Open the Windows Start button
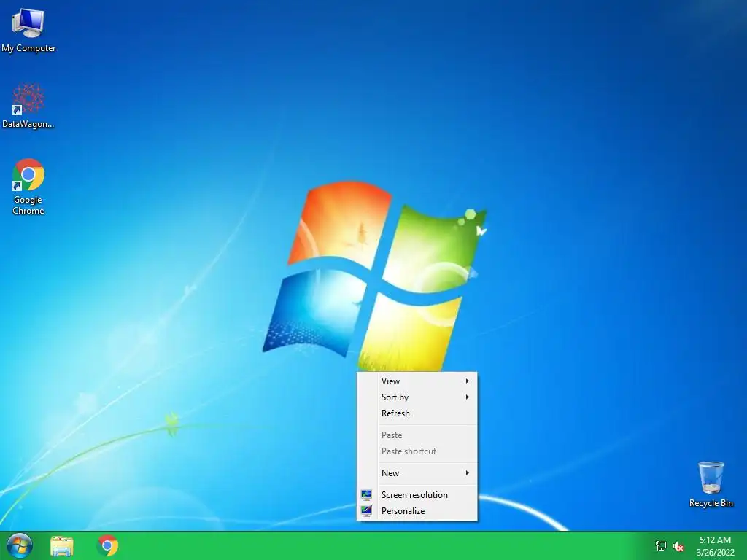Viewport: 747px width, 560px height. point(20,545)
